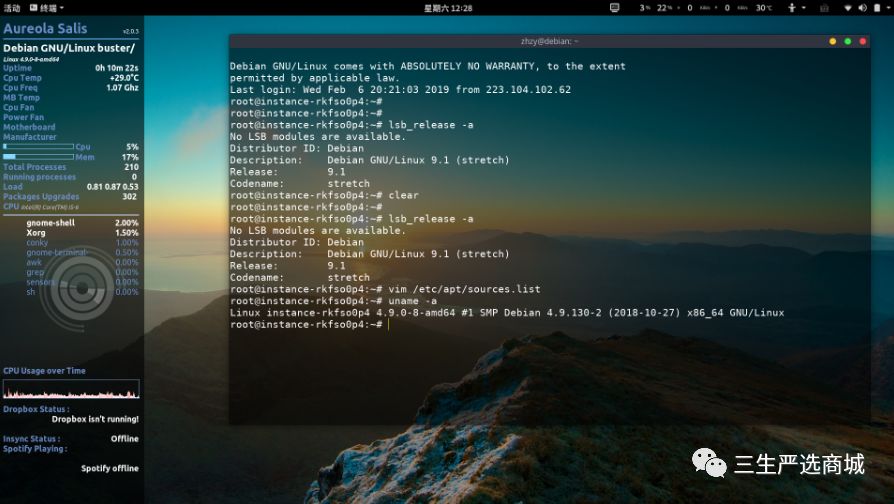
Task: Click the Total Processes row showing 210
Action: [71, 167]
